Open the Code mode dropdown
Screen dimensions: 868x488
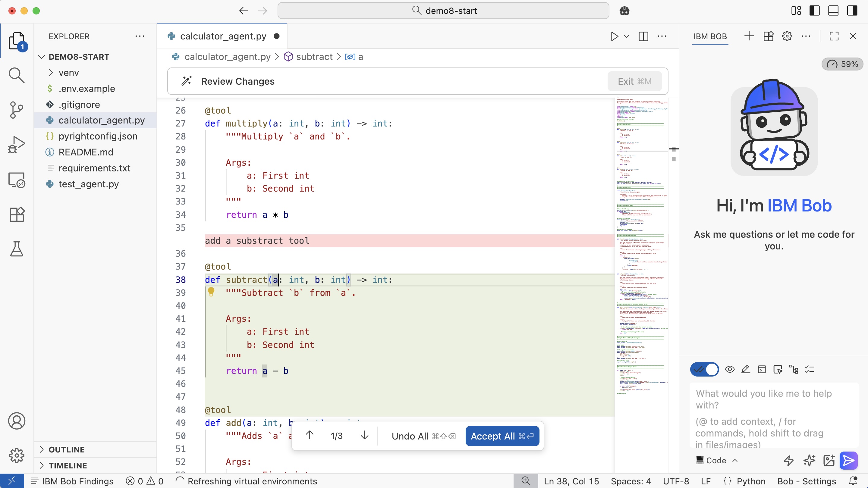717,460
